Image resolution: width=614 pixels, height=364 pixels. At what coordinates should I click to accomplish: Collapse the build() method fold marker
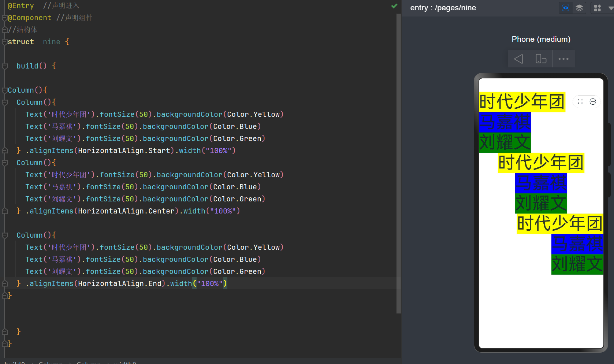pyautogui.click(x=5, y=66)
